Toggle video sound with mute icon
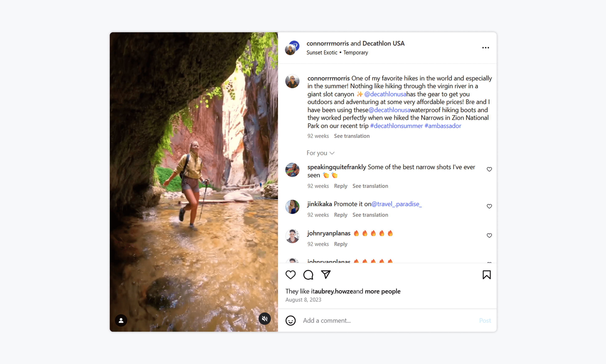606x364 pixels. pos(265,319)
